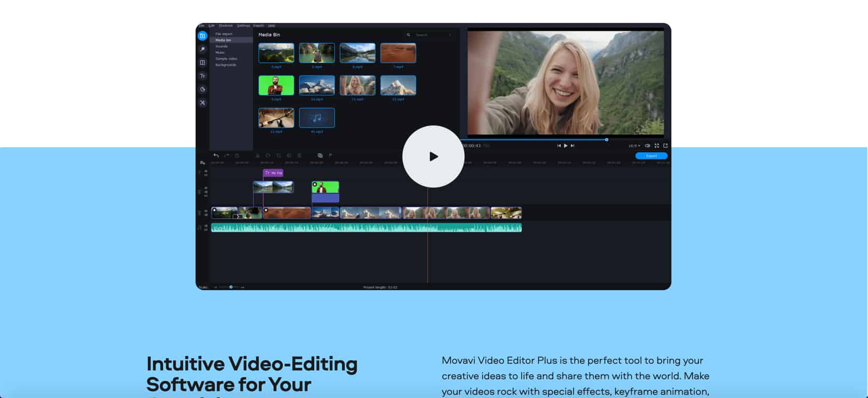868x398 pixels.
Task: Open the Import media tab icon in the sidebar
Action: pyautogui.click(x=202, y=36)
